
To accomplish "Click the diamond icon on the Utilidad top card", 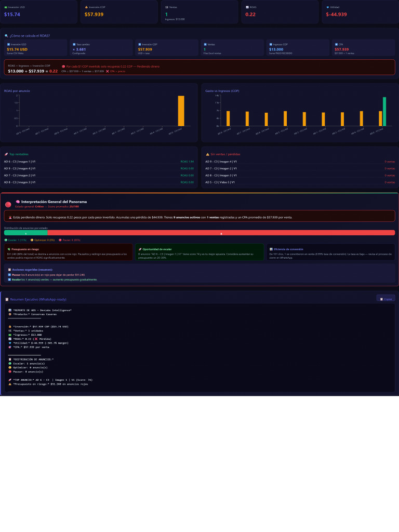I will click(x=327, y=7).
